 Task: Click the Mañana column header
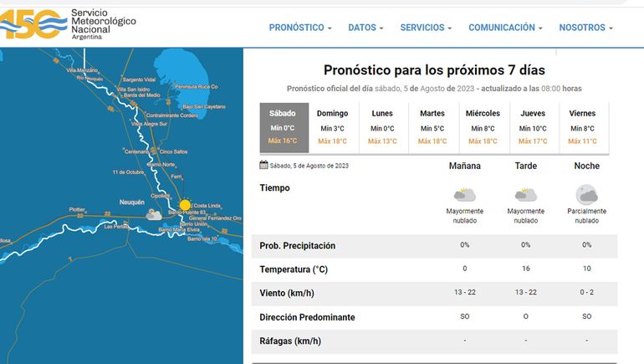464,166
